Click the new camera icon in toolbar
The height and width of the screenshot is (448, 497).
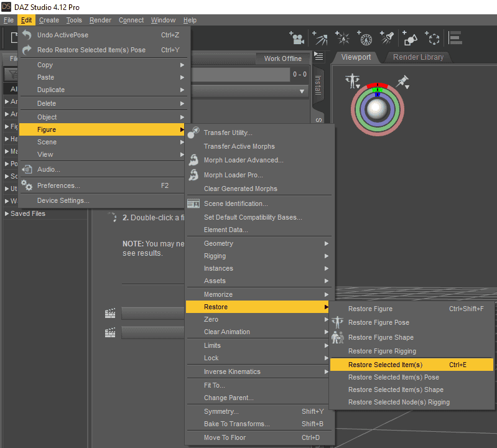point(297,39)
